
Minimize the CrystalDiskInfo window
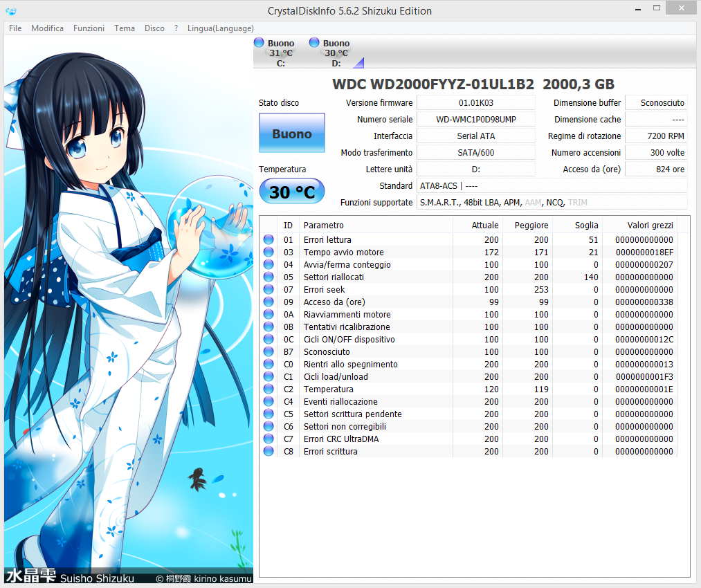coord(638,8)
